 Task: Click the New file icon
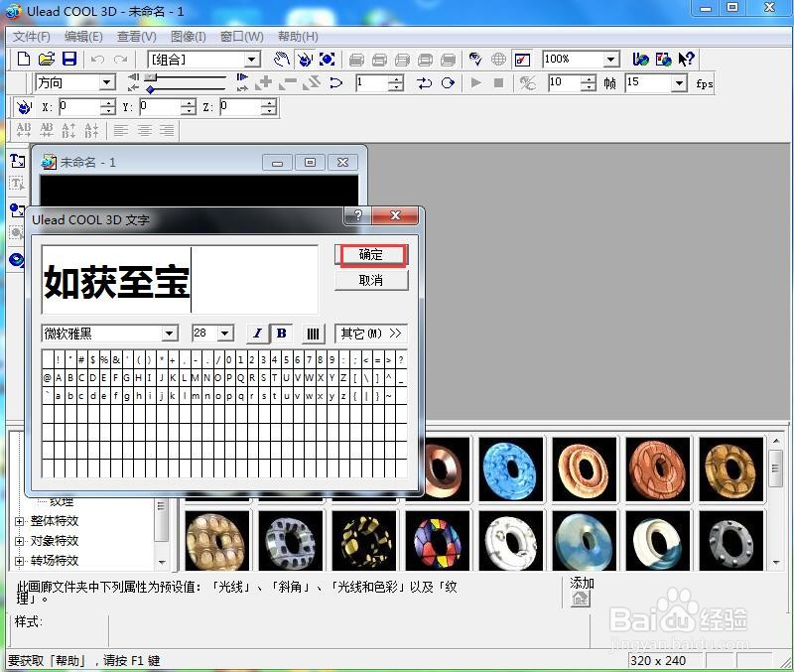point(23,59)
